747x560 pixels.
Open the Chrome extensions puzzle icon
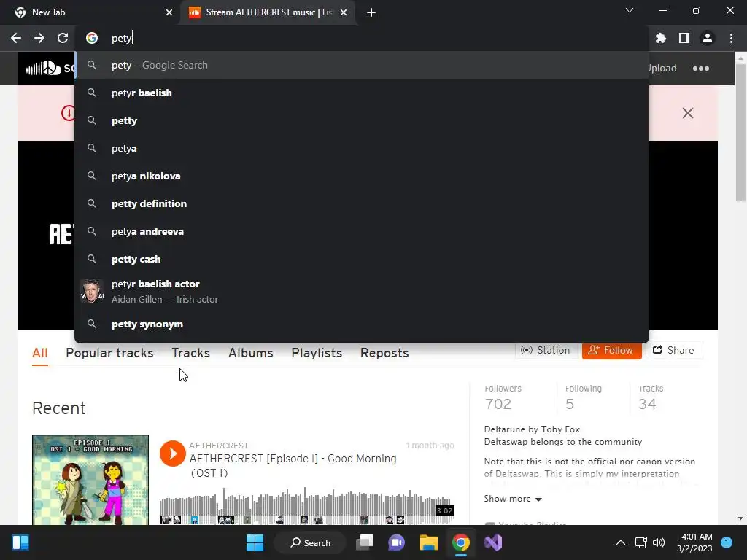660,38
